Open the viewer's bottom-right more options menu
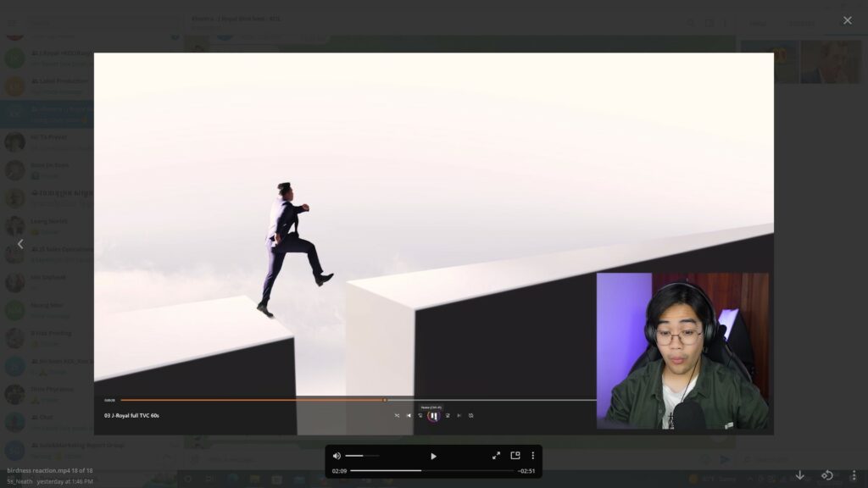Viewport: 868px width, 488px height. (854, 475)
